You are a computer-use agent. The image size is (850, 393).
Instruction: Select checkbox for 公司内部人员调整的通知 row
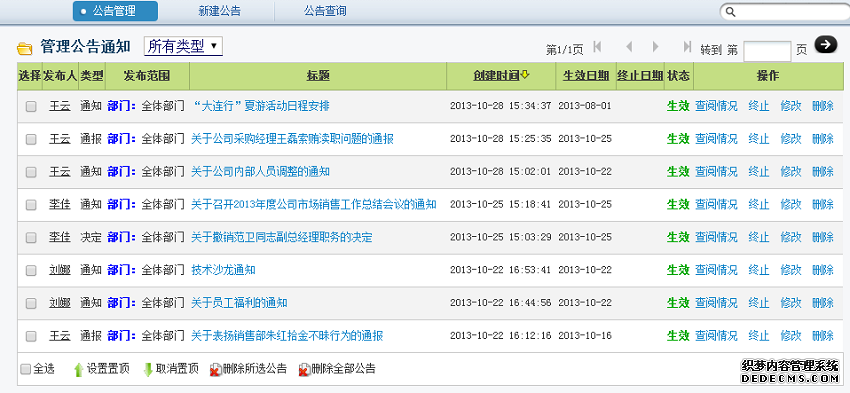pos(31,172)
